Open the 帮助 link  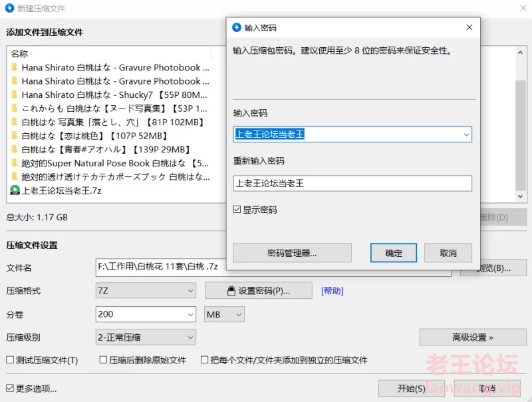click(x=332, y=291)
